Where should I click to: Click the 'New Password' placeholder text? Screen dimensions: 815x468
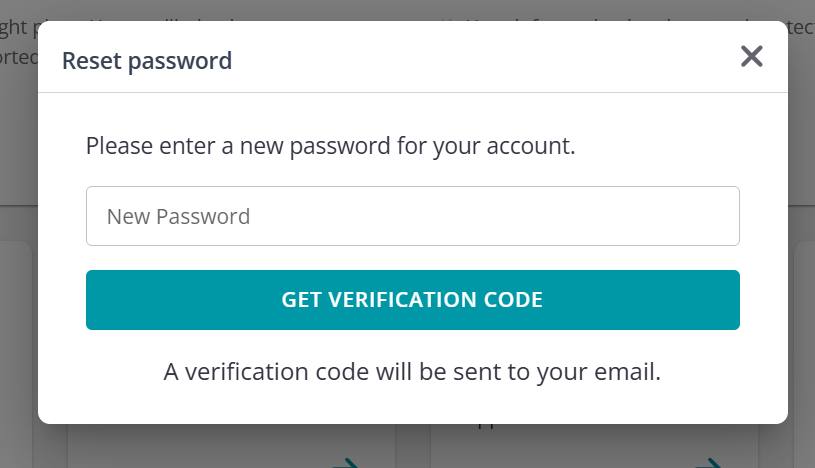point(178,216)
